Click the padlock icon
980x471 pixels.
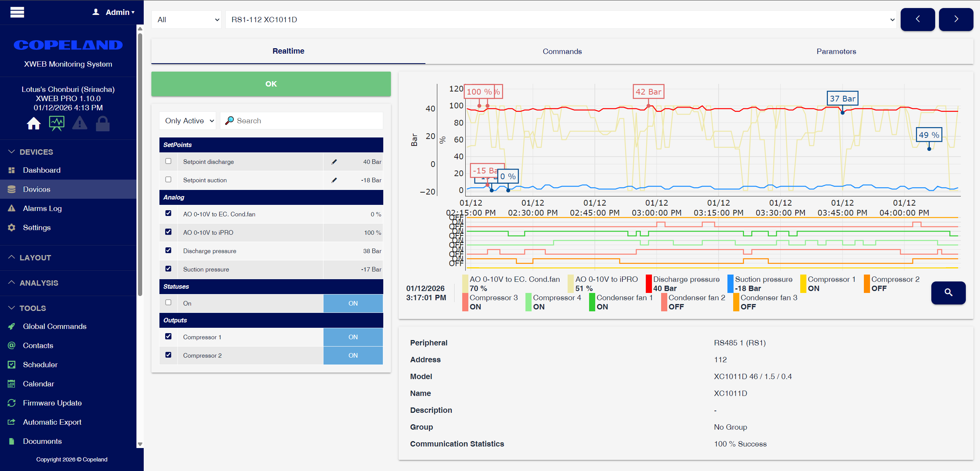pyautogui.click(x=103, y=124)
